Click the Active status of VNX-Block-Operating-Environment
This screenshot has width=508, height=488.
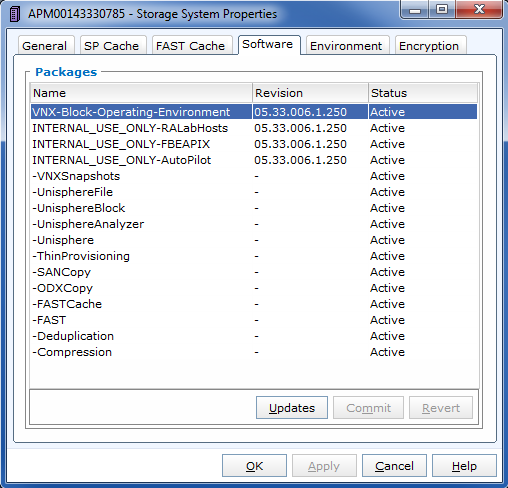coord(387,112)
